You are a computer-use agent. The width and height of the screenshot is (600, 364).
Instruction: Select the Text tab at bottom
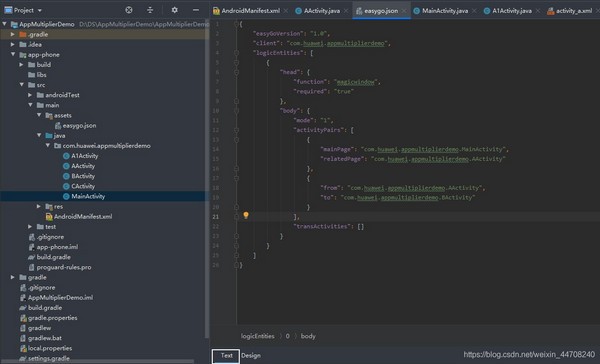coord(226,356)
